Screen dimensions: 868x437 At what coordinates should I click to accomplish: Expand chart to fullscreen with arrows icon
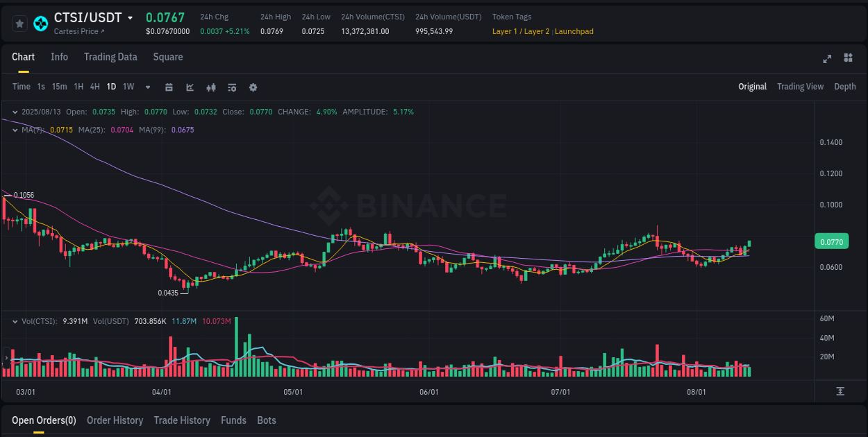tap(826, 59)
